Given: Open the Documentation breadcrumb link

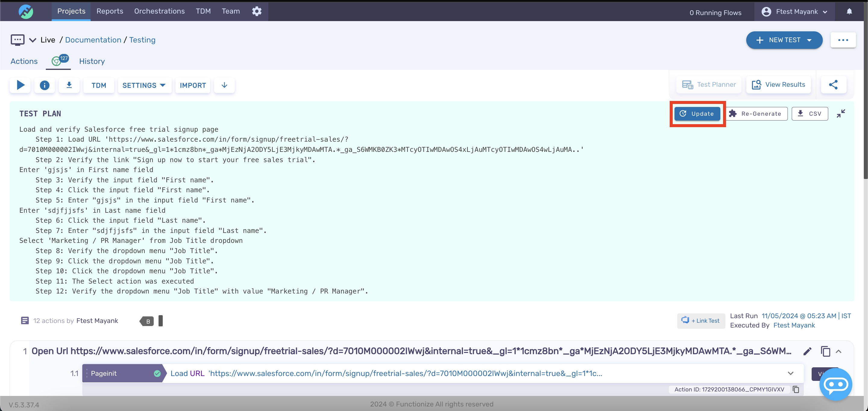Looking at the screenshot, I should [93, 40].
